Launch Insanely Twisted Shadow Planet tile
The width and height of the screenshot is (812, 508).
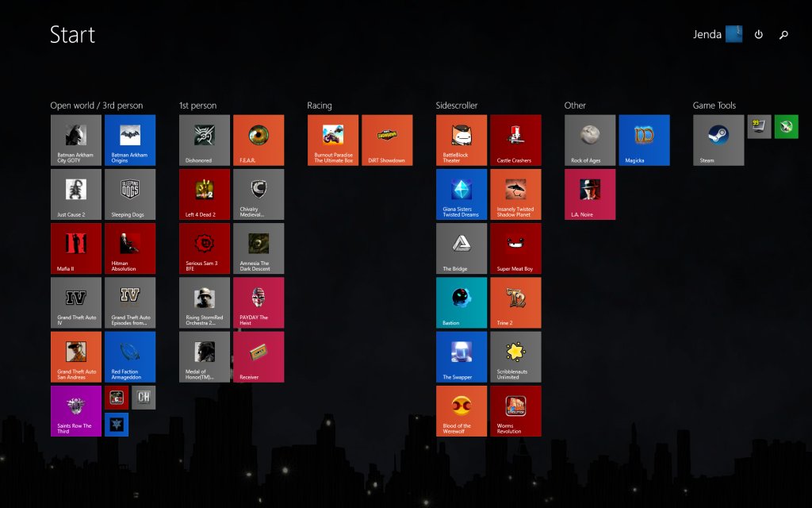point(515,194)
